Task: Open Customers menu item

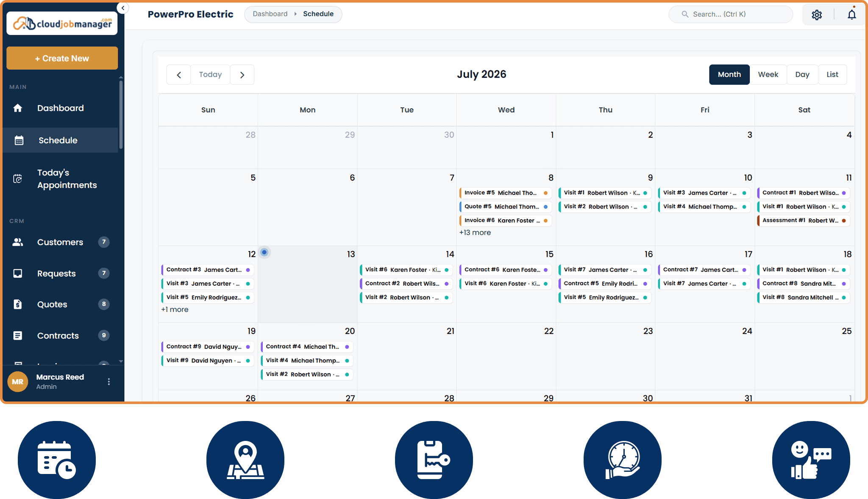Action: pyautogui.click(x=61, y=242)
